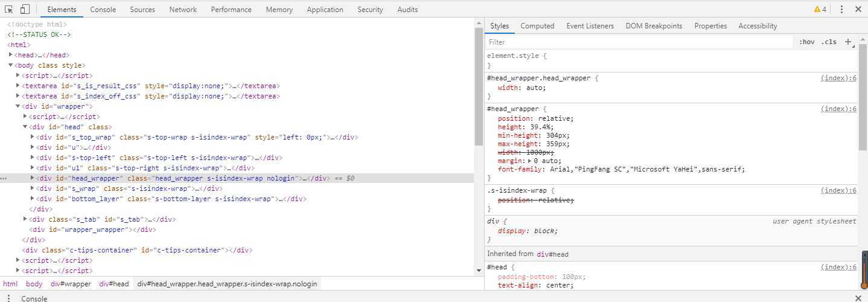Open the Performance tab
The image size is (868, 302).
(x=231, y=9)
